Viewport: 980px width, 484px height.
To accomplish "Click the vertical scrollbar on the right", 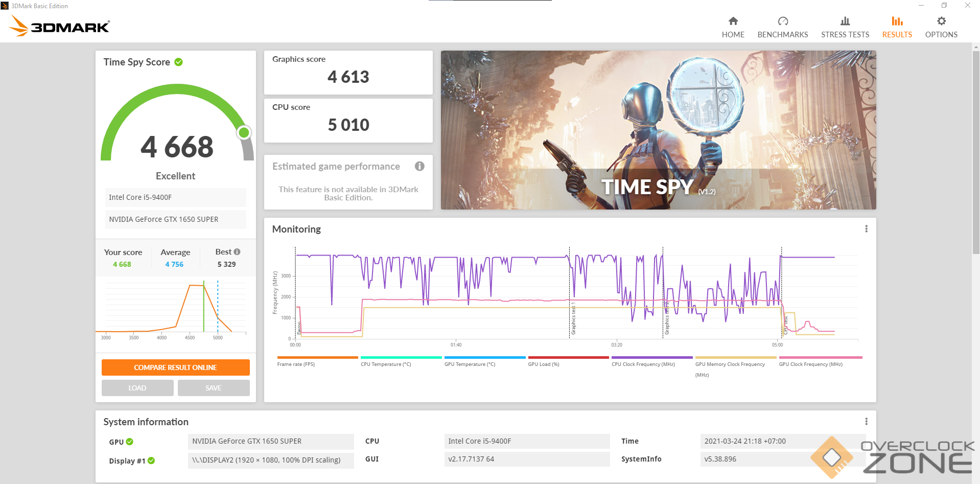I will (975, 153).
